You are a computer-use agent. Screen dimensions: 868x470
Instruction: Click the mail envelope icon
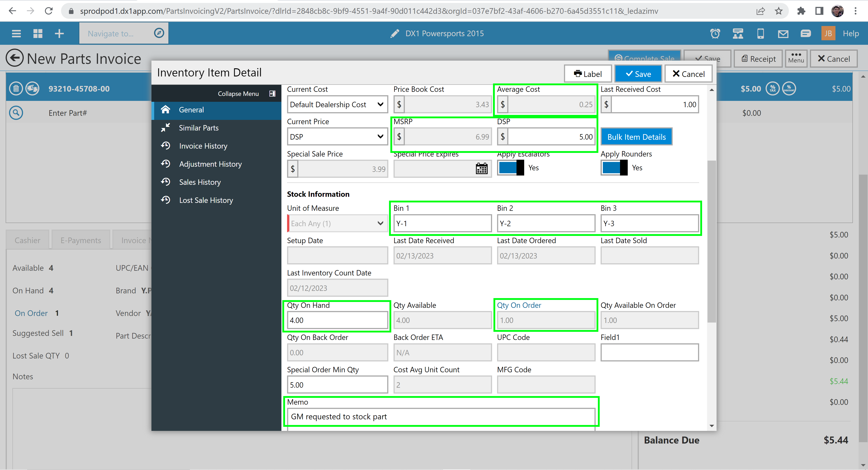click(x=783, y=33)
